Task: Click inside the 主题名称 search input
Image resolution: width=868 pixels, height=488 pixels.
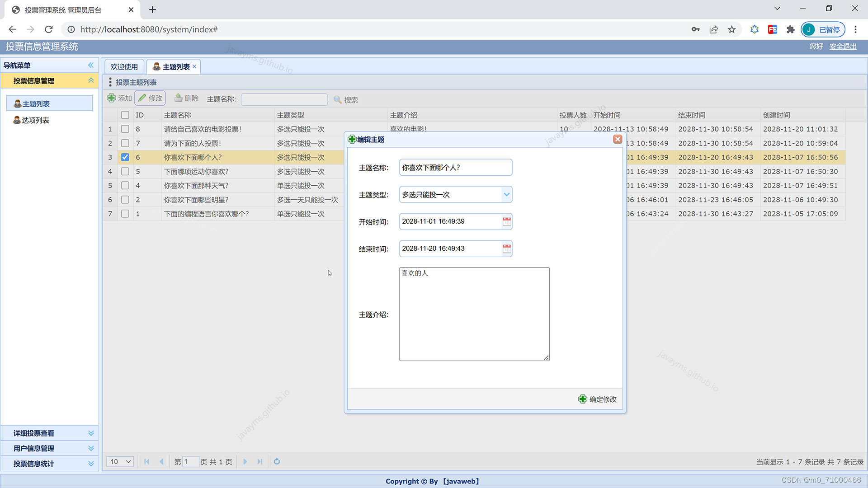Action: (x=284, y=99)
